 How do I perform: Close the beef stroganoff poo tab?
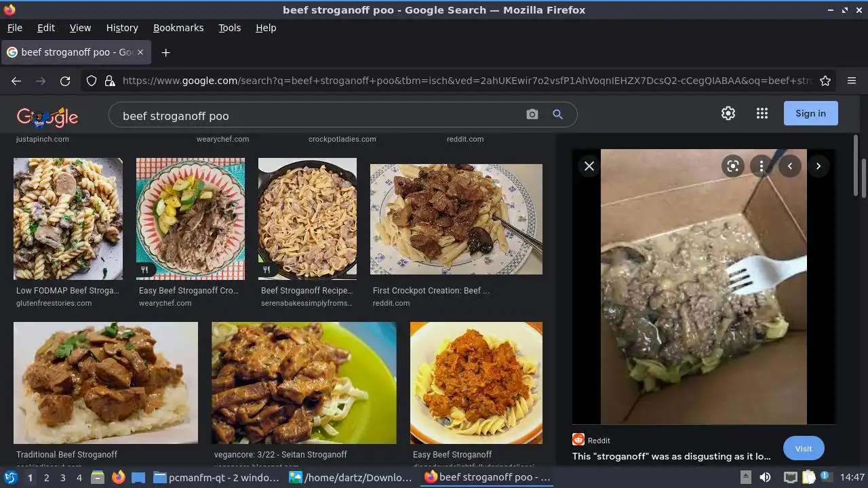pos(140,52)
